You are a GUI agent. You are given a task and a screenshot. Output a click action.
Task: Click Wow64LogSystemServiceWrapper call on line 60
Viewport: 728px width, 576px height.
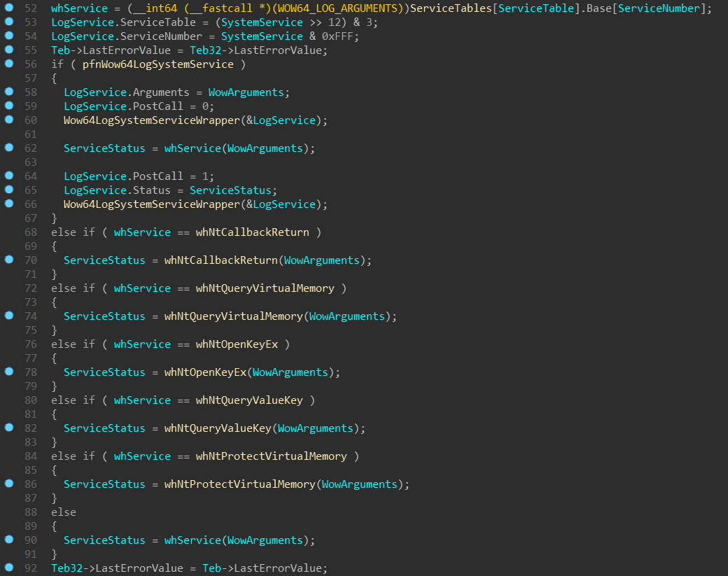(x=152, y=120)
